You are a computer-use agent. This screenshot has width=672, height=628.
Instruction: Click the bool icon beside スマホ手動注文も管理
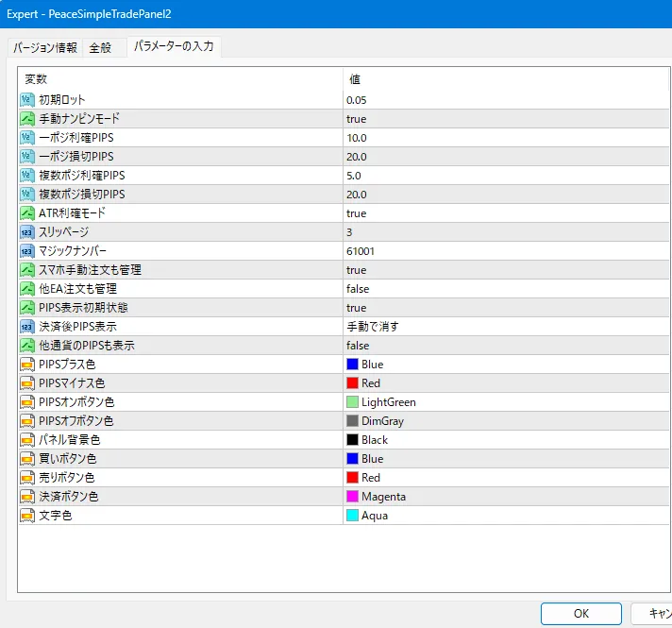(x=27, y=270)
